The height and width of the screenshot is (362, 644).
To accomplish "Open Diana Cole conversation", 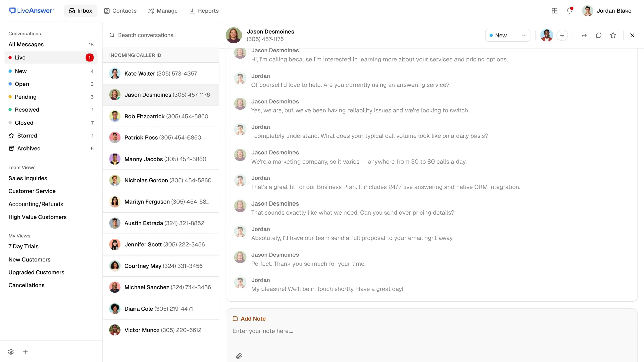I will coord(161,309).
